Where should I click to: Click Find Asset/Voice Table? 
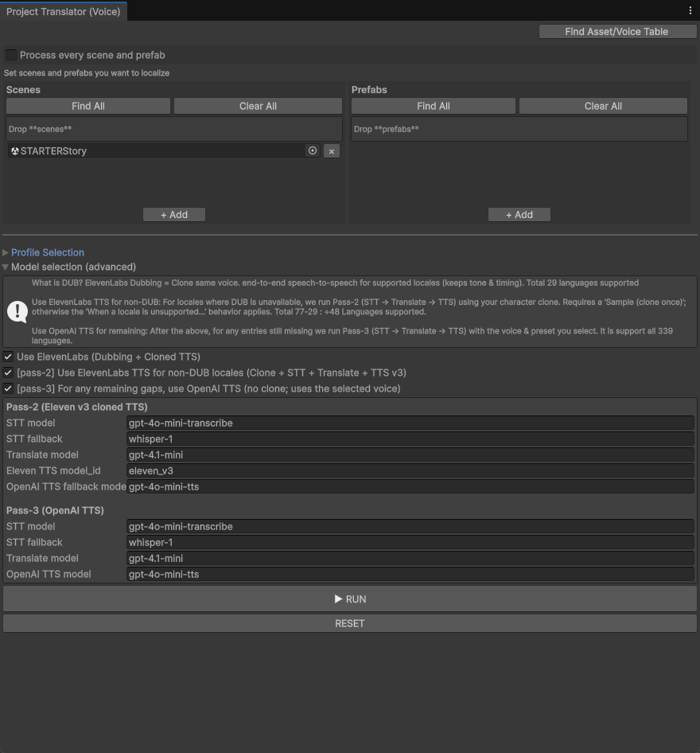[618, 31]
